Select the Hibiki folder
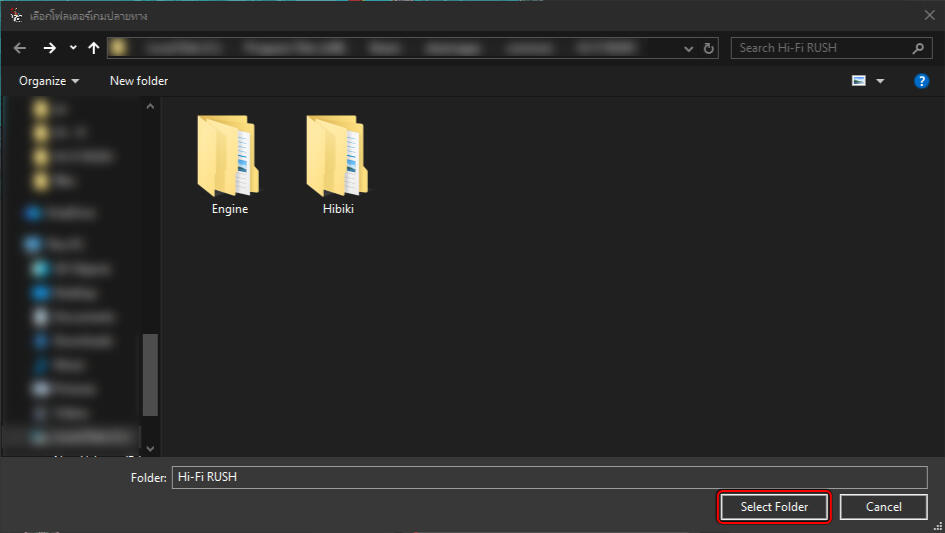Image resolution: width=945 pixels, height=533 pixels. click(x=338, y=165)
